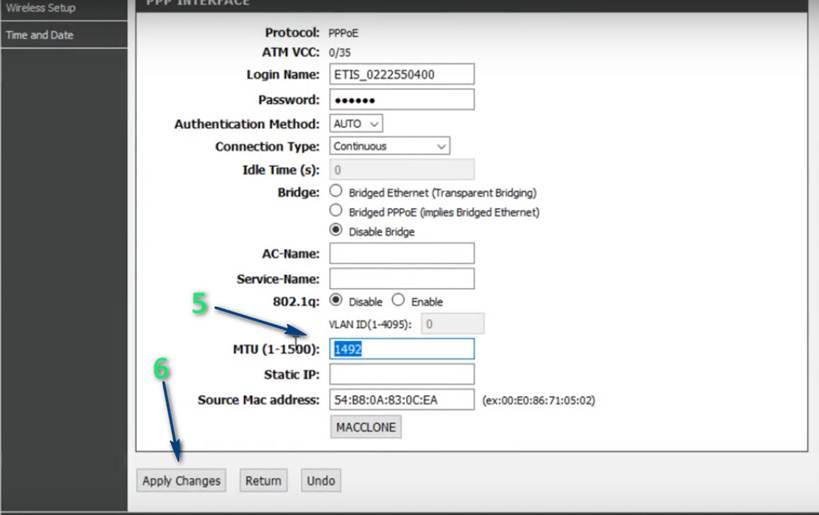Select Bridged Ethernet (Transparent Bridging) radio button
This screenshot has width=819, height=515.
pos(336,191)
